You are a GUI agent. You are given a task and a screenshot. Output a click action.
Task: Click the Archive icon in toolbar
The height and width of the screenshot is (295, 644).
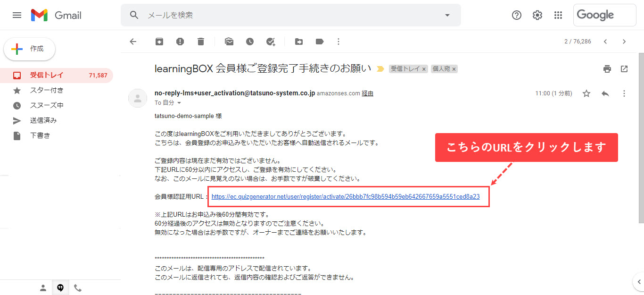pyautogui.click(x=159, y=42)
